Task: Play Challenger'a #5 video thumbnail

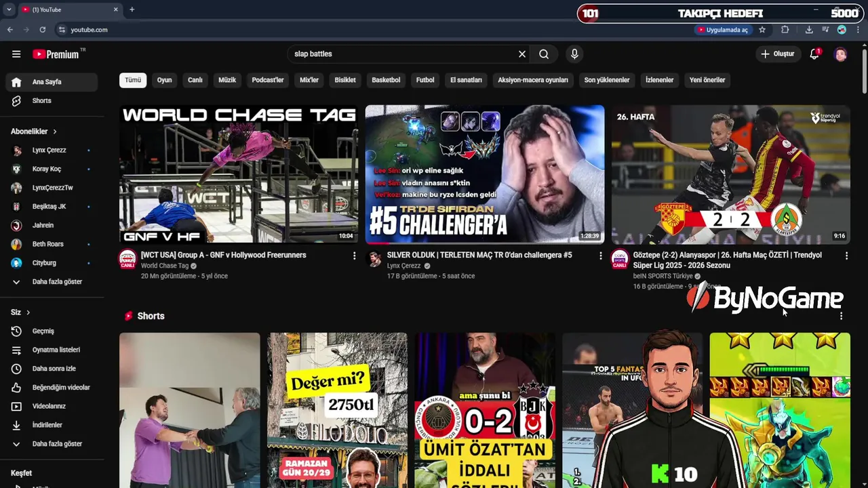Action: pyautogui.click(x=485, y=174)
